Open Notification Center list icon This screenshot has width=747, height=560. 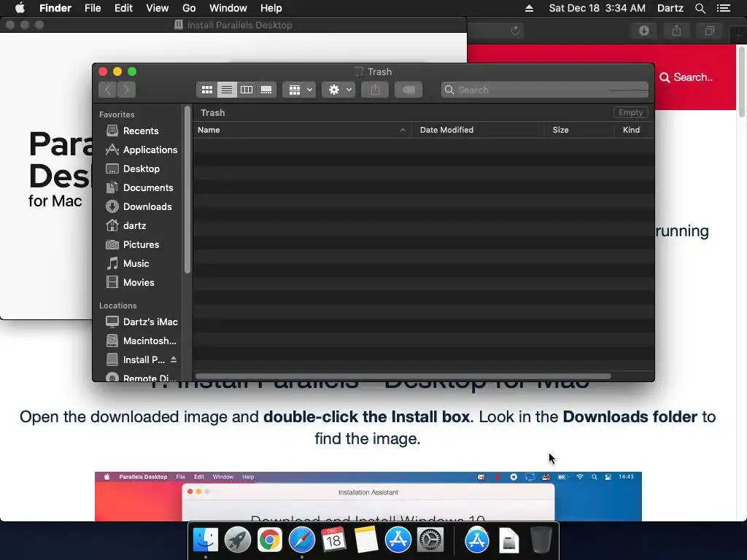point(724,8)
